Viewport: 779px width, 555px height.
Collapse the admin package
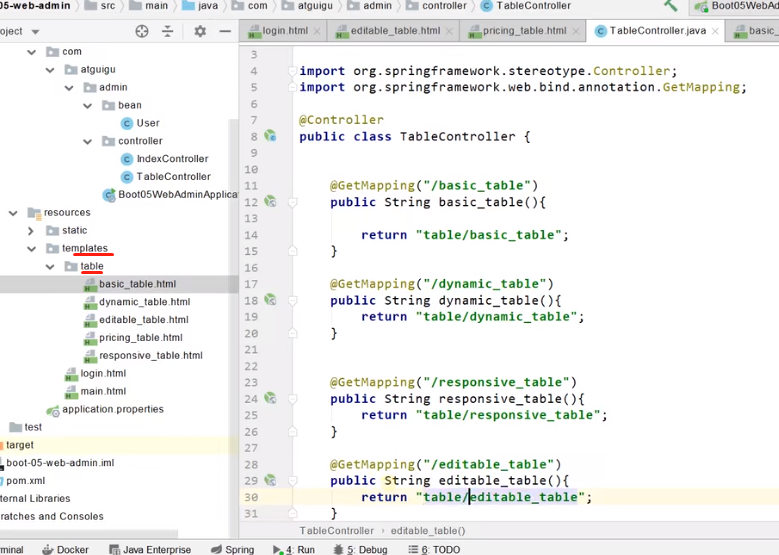pyautogui.click(x=69, y=87)
